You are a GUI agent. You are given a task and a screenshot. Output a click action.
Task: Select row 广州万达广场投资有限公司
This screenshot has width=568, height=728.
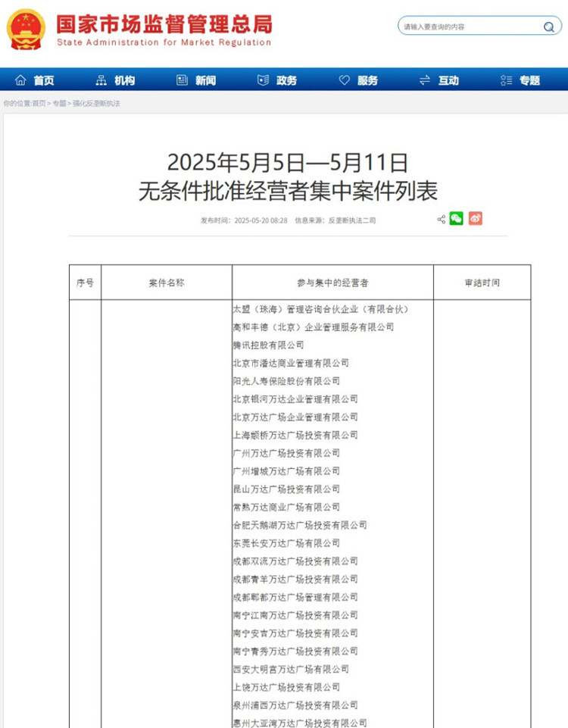[286, 453]
